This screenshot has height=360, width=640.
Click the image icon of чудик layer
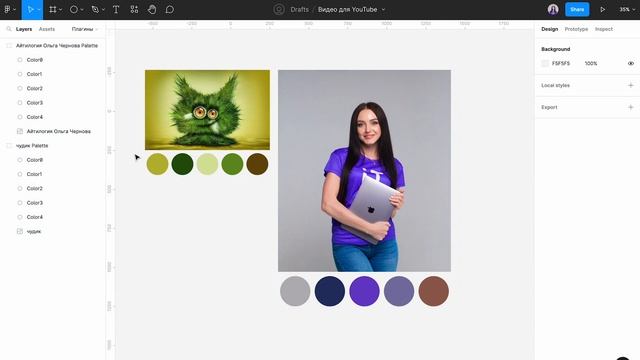[20, 231]
